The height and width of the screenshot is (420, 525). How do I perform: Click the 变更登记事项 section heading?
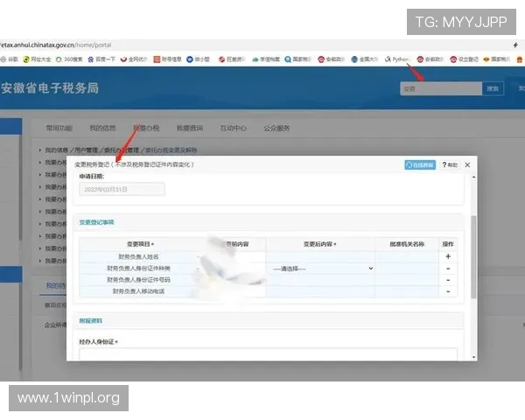click(x=96, y=222)
